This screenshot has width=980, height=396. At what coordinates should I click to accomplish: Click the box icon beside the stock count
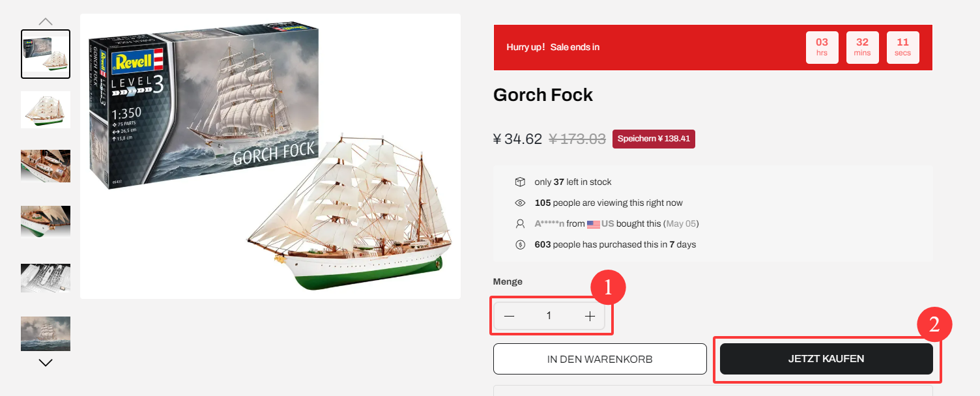click(520, 182)
